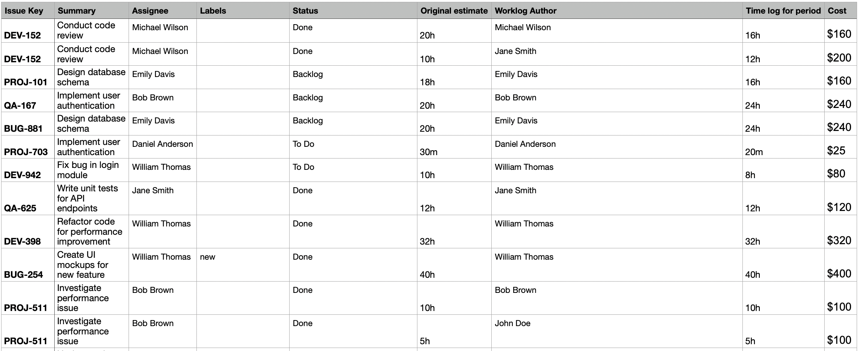Select the "Summary" column header
Screen dimensions: 868x351
pyautogui.click(x=77, y=11)
